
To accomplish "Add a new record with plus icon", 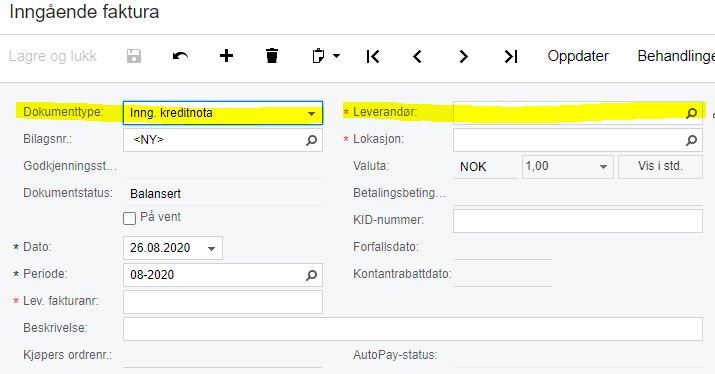I will [x=226, y=56].
